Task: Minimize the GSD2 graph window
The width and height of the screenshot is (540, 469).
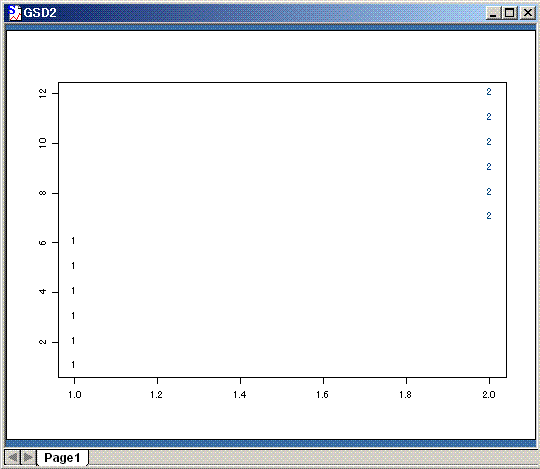Action: click(x=493, y=13)
